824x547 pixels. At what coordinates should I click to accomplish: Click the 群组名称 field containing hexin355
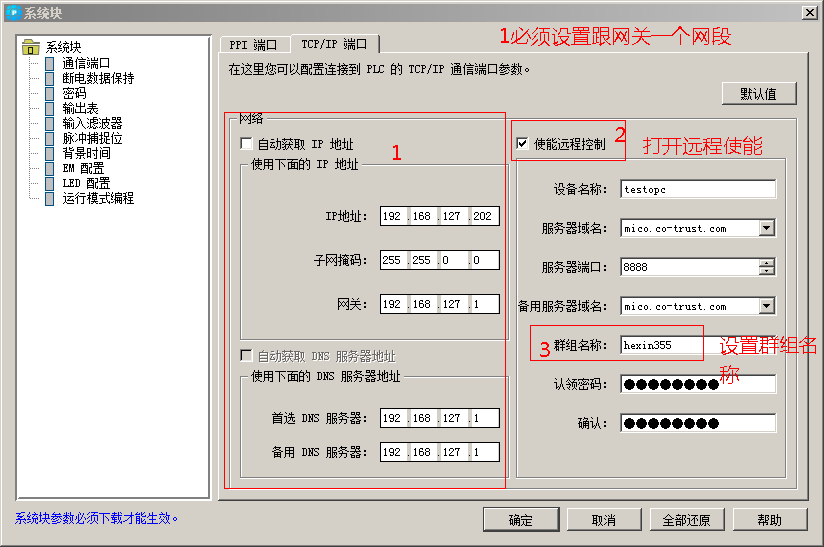698,345
